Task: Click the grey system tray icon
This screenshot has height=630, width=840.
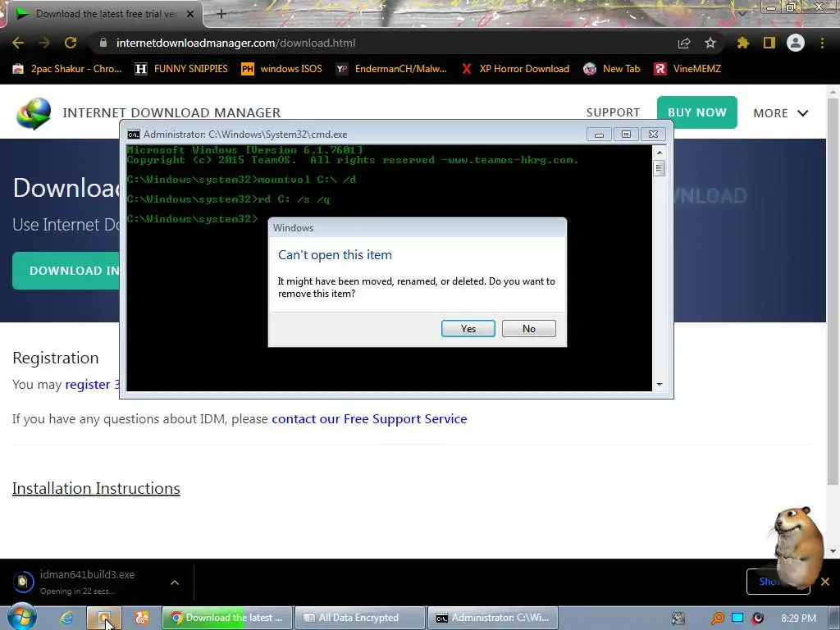Action: click(678, 619)
